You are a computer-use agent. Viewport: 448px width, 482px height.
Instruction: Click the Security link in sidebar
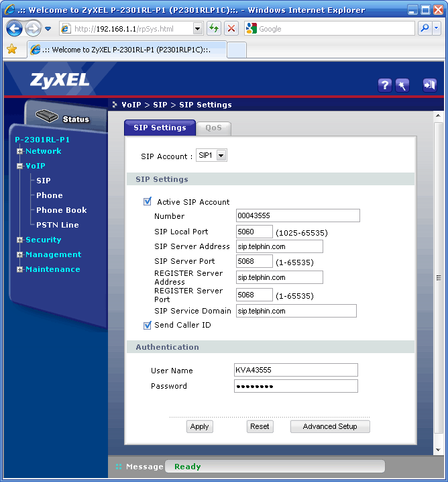[44, 240]
